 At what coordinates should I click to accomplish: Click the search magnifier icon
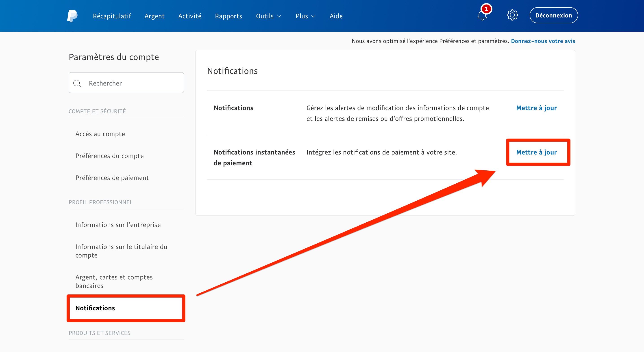tap(77, 83)
